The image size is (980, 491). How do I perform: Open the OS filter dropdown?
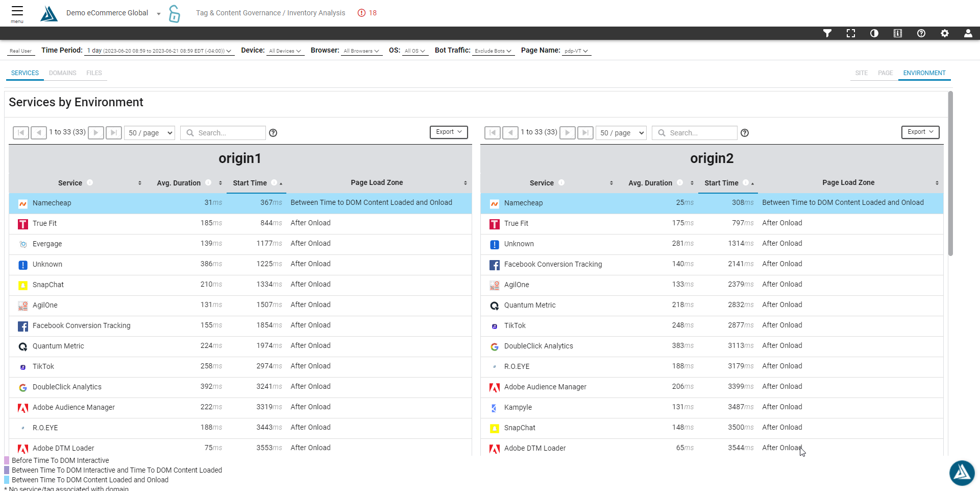(x=415, y=51)
